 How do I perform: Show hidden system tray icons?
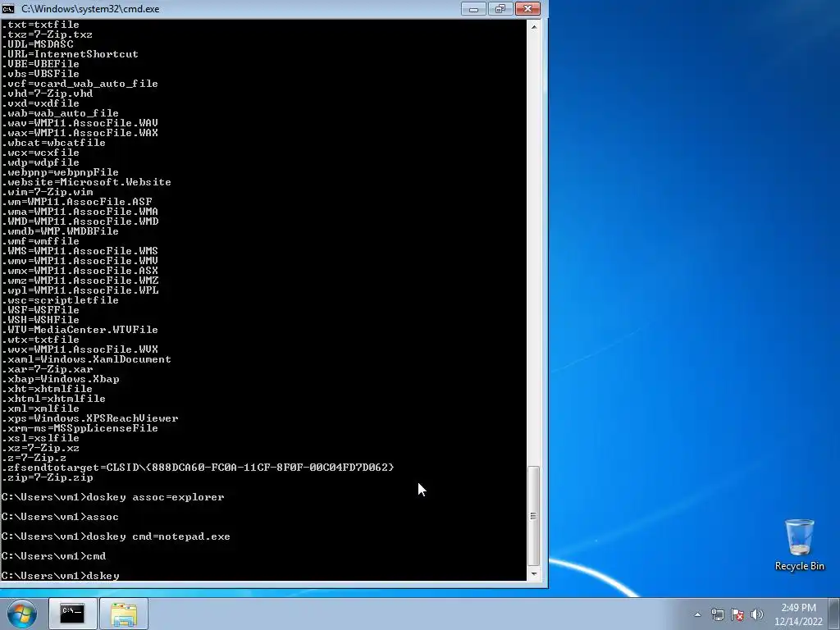point(697,614)
